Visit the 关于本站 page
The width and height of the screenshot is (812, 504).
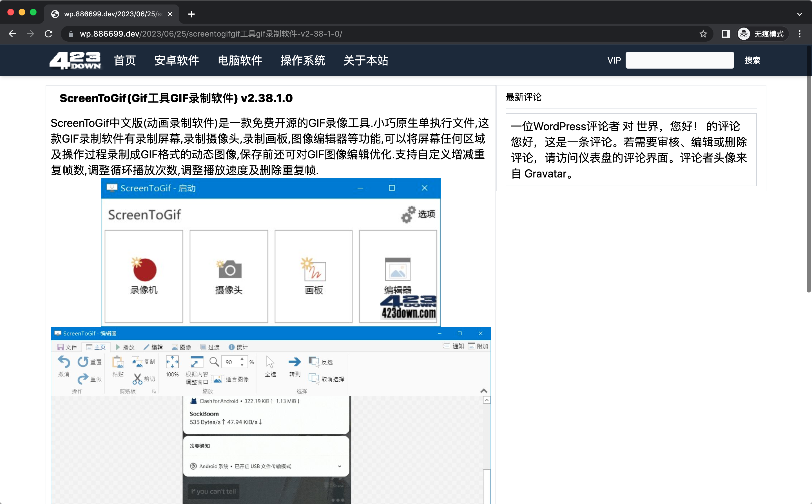[366, 60]
